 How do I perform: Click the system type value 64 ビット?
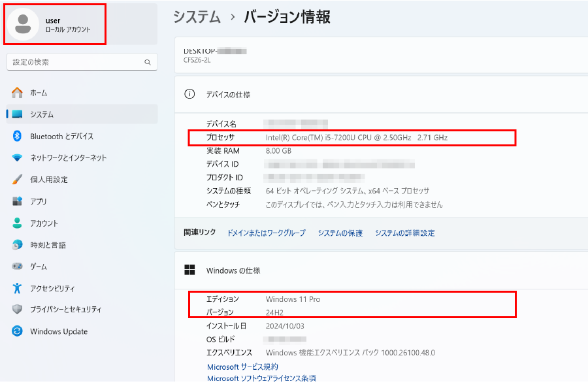point(348,191)
